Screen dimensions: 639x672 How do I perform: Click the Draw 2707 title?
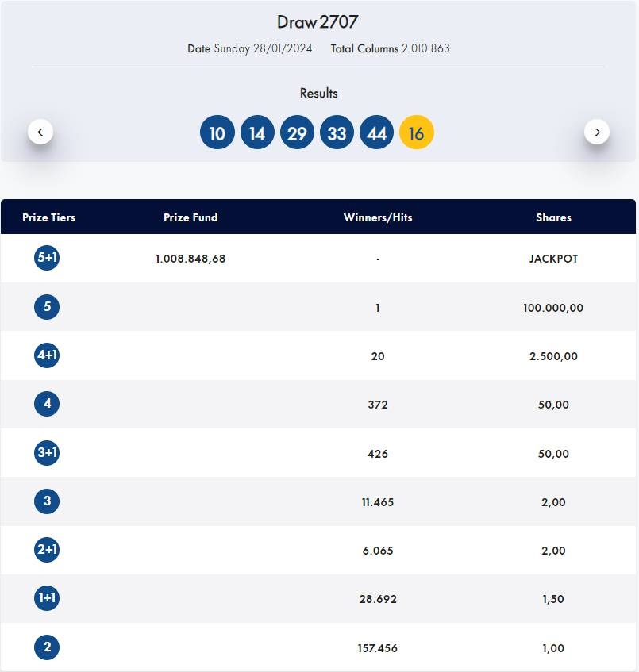pos(318,22)
